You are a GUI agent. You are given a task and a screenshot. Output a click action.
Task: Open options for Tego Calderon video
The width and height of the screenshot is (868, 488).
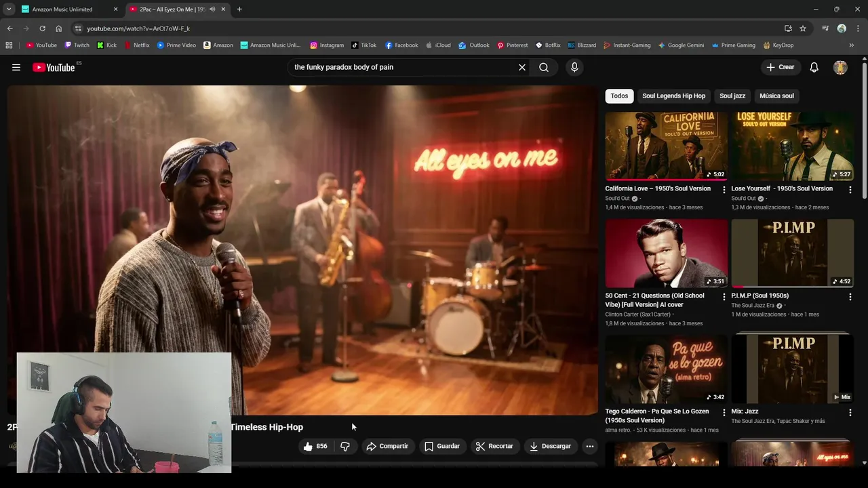tap(724, 412)
